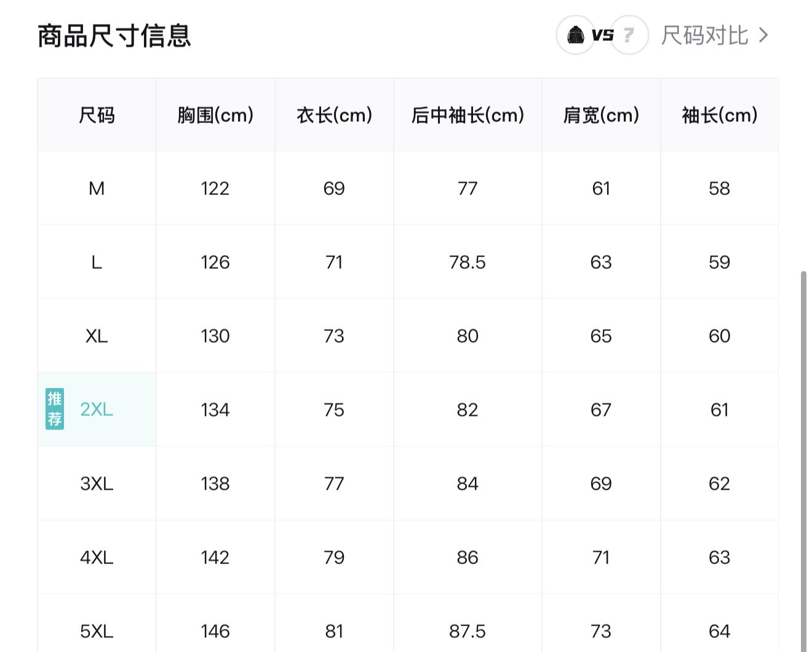
Task: Click the 胸围(cm) column header
Action: pos(215,115)
